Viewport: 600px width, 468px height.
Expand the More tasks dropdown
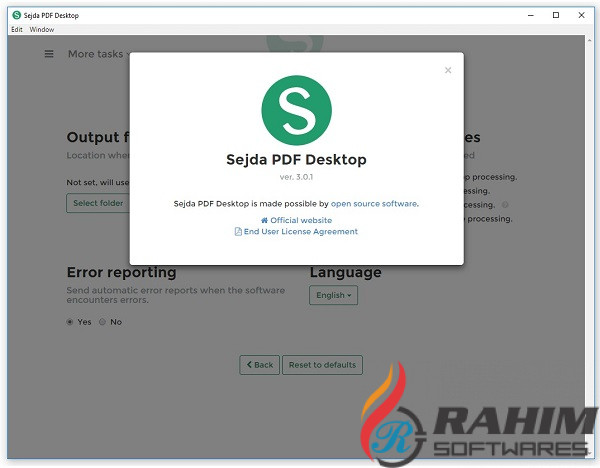click(99, 54)
